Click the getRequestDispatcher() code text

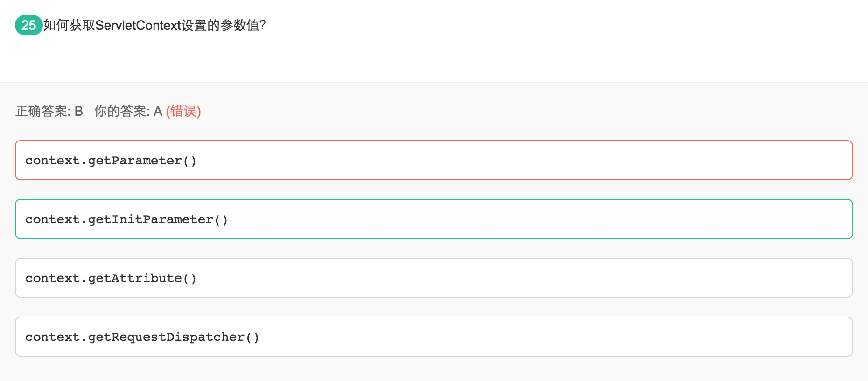(174, 337)
